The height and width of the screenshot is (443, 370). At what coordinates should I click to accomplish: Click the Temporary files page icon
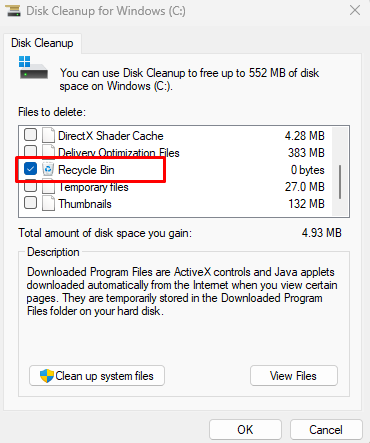pyautogui.click(x=48, y=188)
